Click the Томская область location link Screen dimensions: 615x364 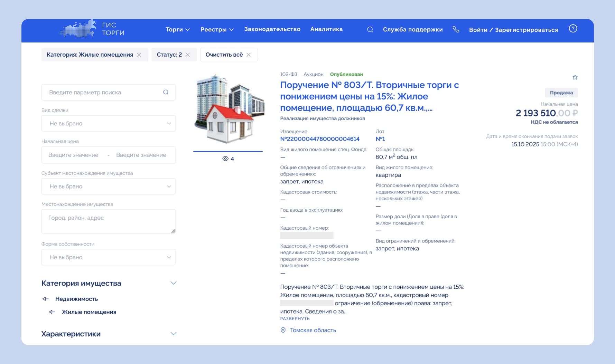[313, 330]
